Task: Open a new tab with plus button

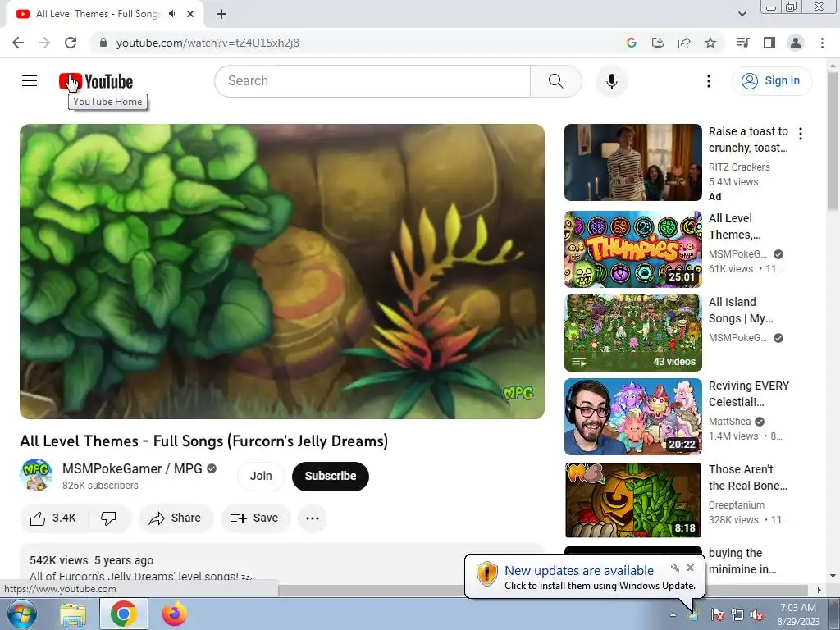Action: pos(221,14)
